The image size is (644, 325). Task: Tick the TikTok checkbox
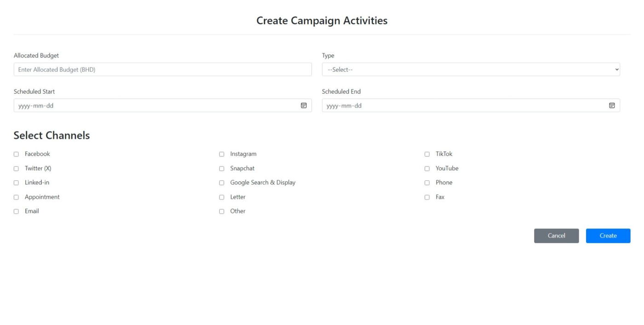pos(427,154)
